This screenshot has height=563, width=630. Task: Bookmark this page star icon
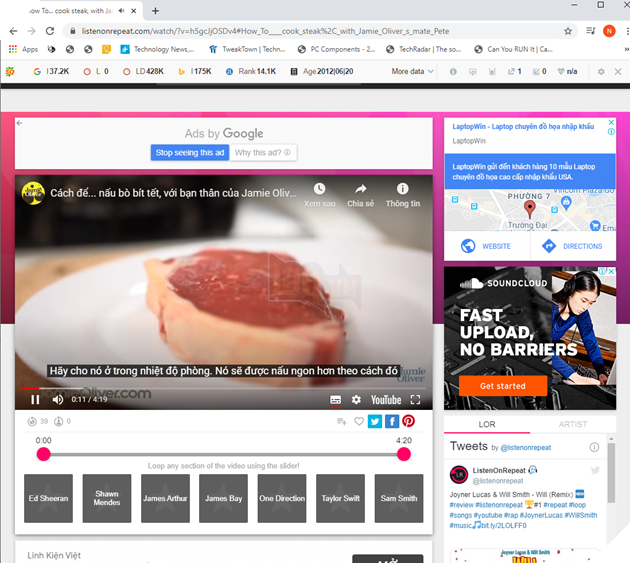click(x=568, y=31)
